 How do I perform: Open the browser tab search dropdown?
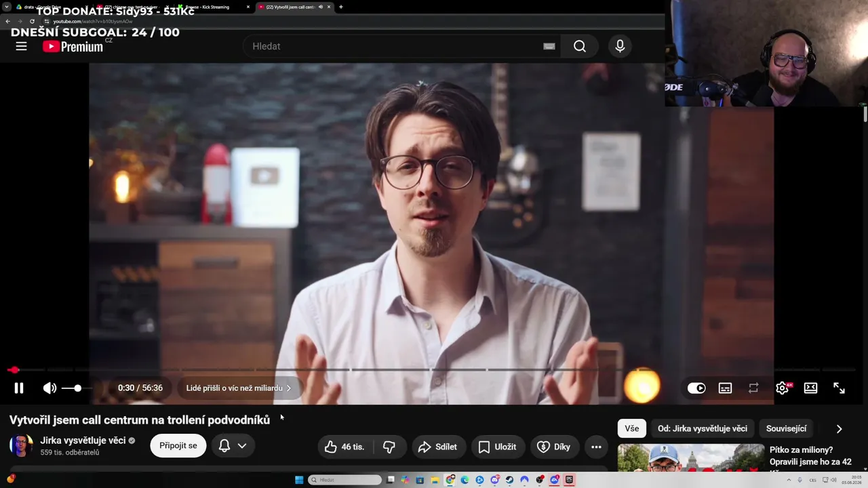(x=7, y=7)
